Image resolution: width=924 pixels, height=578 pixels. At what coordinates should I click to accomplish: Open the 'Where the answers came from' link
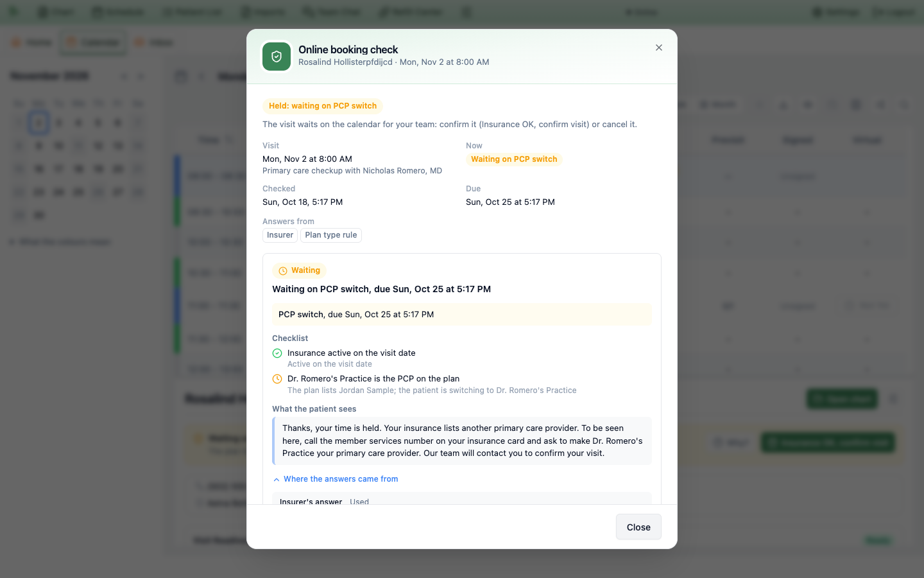coord(341,479)
